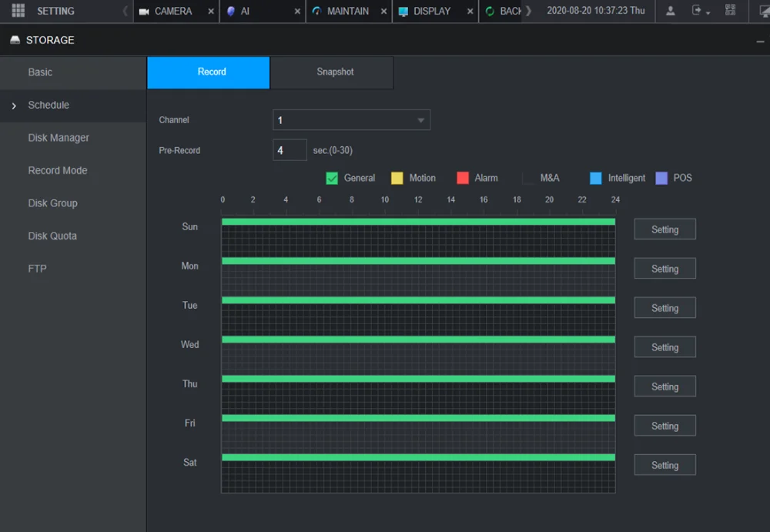Screen dimensions: 770x532
Task: Close the DISPLAY tab
Action: pyautogui.click(x=470, y=12)
